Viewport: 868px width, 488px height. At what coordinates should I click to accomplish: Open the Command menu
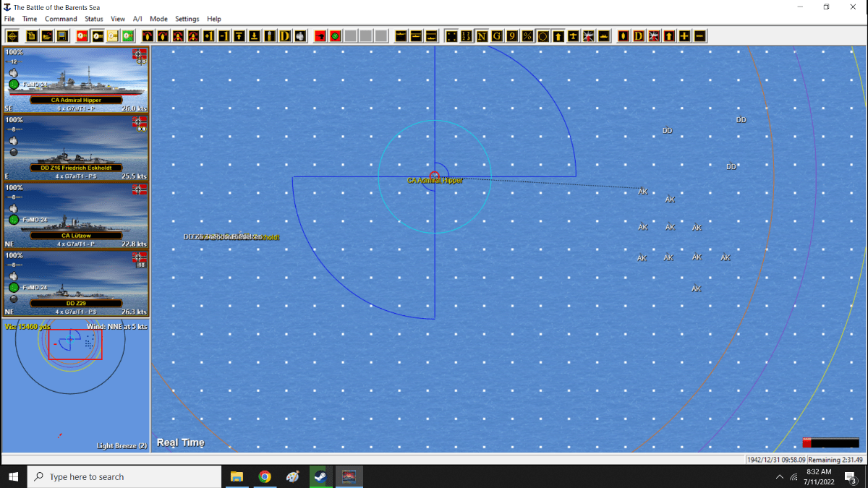tap(61, 19)
